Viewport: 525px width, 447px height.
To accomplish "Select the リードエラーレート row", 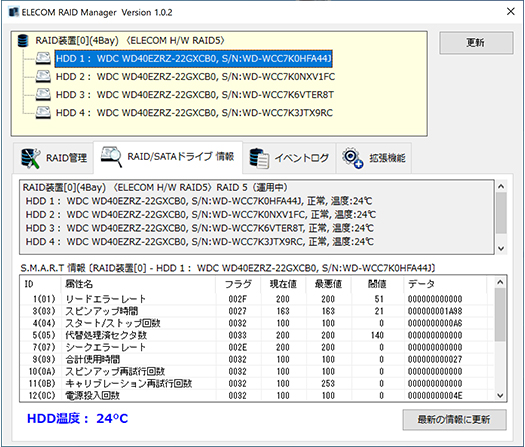I will [256, 299].
